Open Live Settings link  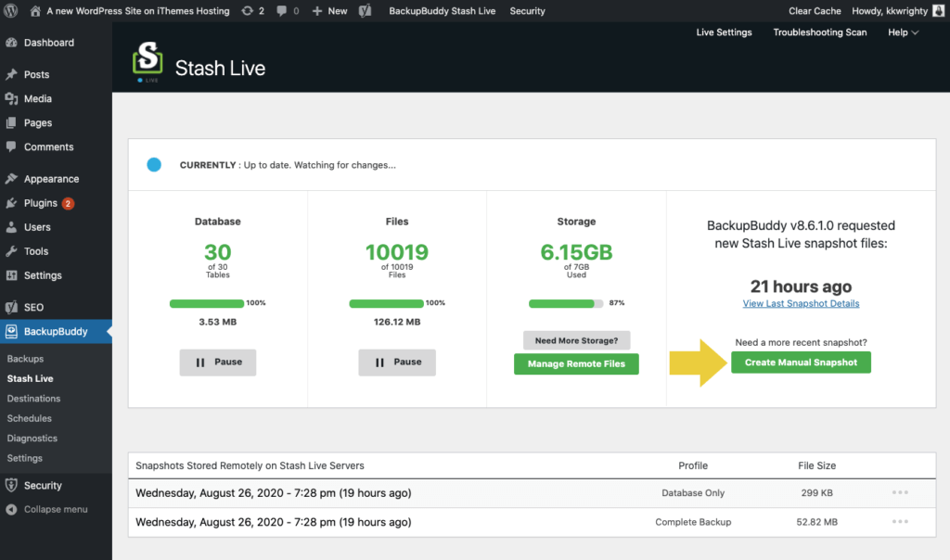click(724, 32)
